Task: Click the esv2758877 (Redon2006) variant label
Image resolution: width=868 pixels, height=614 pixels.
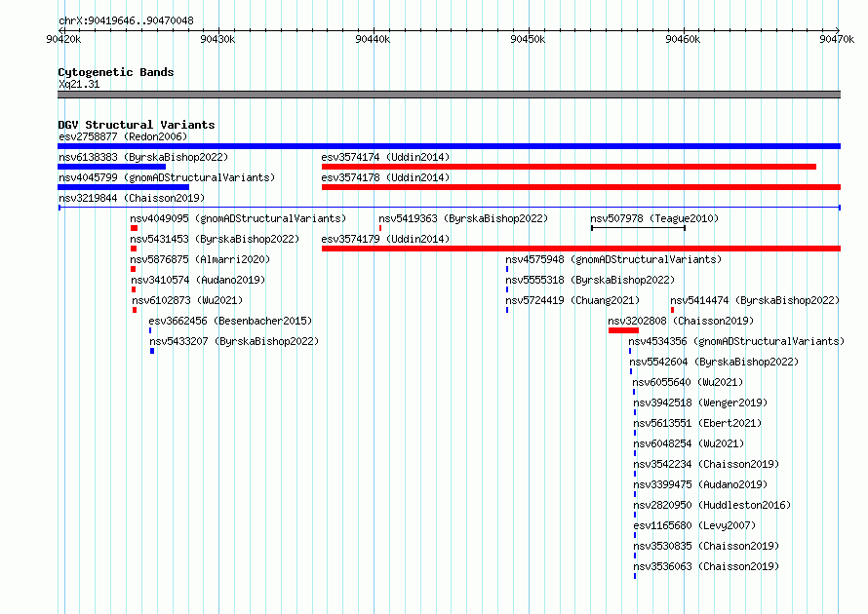Action: 123,136
